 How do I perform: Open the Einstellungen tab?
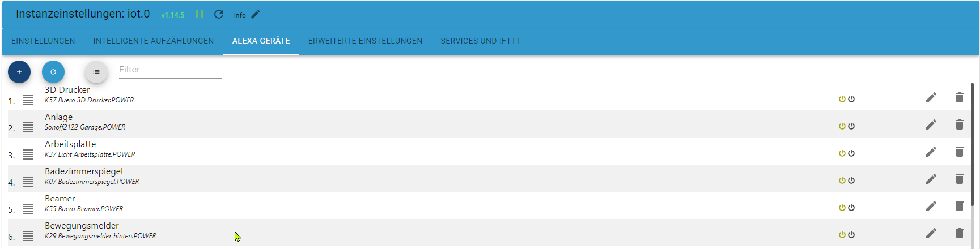(43, 41)
